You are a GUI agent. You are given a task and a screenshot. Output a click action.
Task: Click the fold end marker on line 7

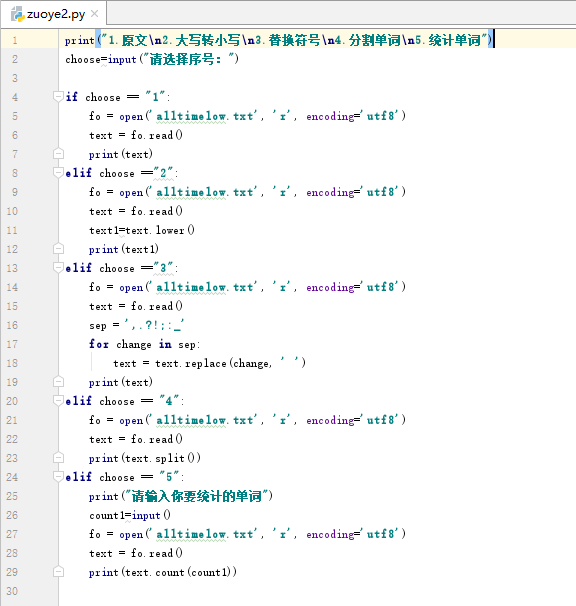[x=58, y=154]
